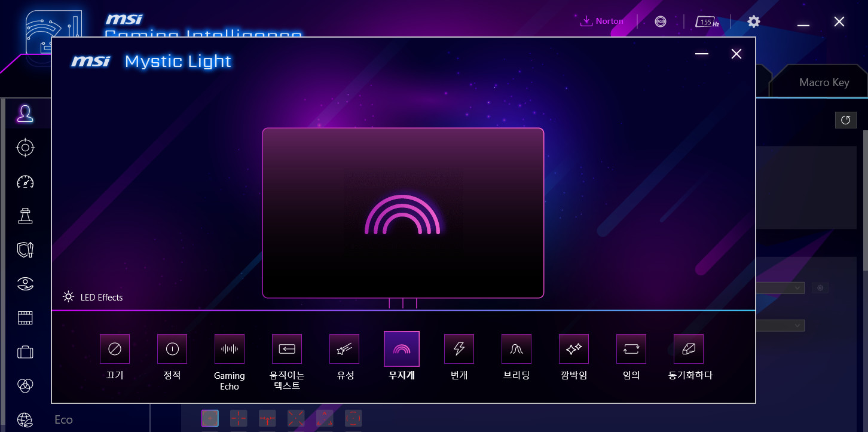The image size is (868, 432).
Task: Select the crosshair target mode in sidebar
Action: click(25, 148)
